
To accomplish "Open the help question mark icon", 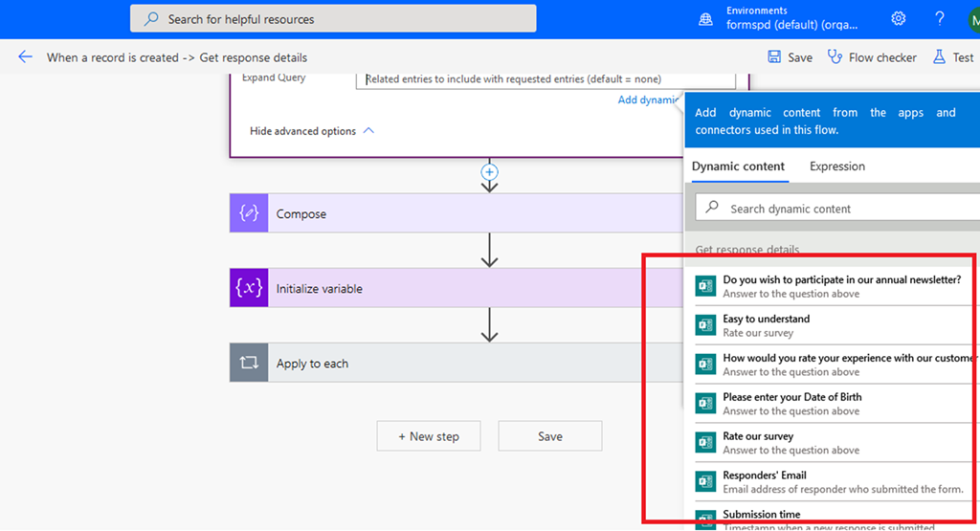I will click(x=940, y=18).
